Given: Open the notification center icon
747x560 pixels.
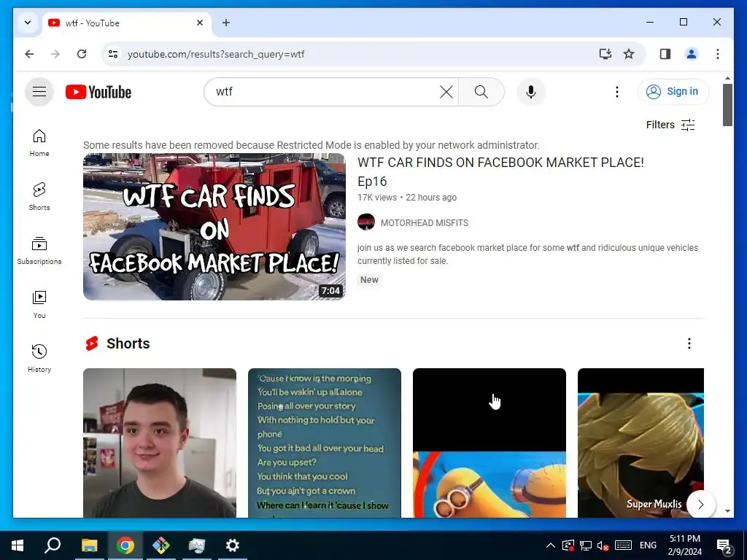Looking at the screenshot, I should [x=724, y=545].
